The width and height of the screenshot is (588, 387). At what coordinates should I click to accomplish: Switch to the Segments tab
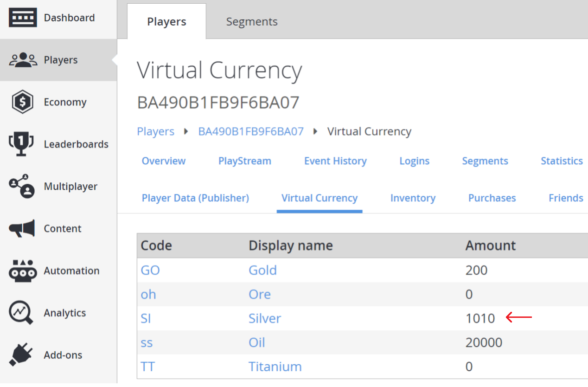click(x=252, y=21)
